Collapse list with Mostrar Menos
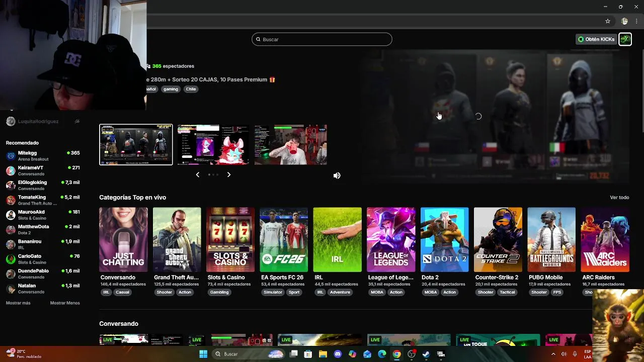The image size is (644, 362). (65, 303)
